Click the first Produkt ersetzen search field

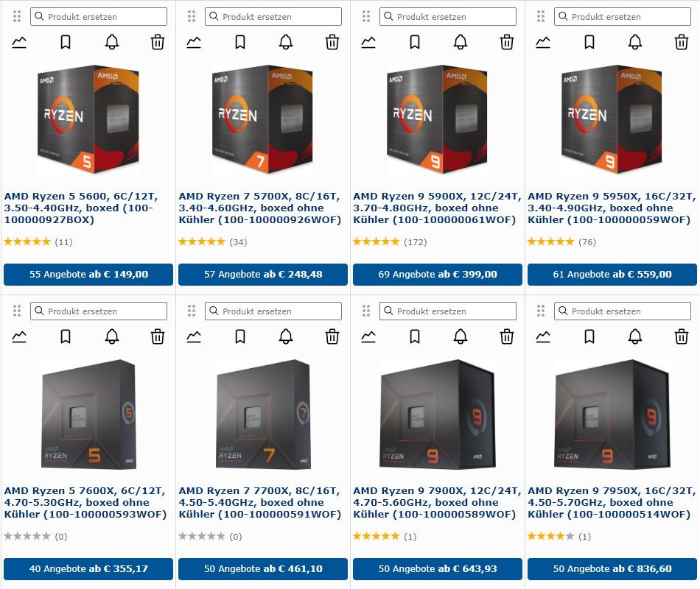coord(99,16)
